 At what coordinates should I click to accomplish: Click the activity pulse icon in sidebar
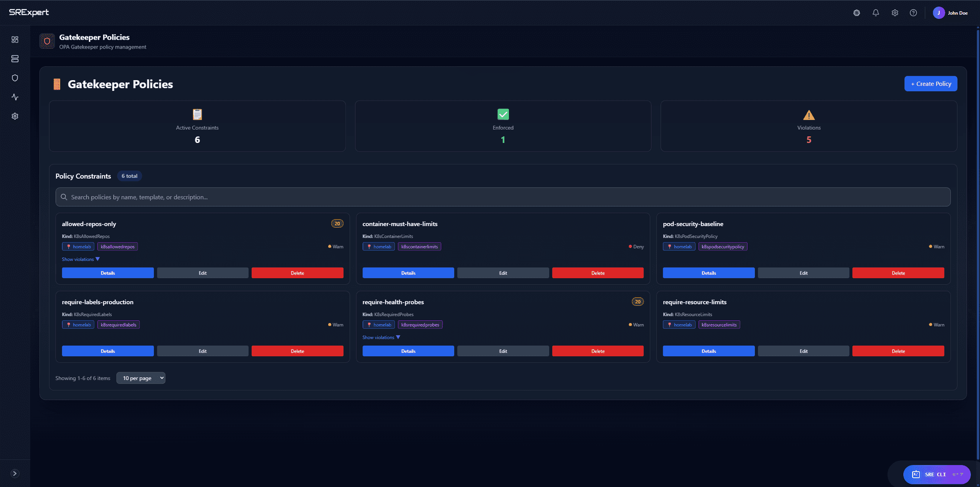click(x=15, y=97)
